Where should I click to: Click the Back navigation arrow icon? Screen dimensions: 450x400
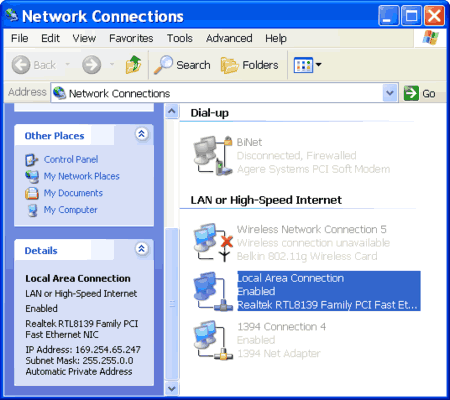coord(21,64)
